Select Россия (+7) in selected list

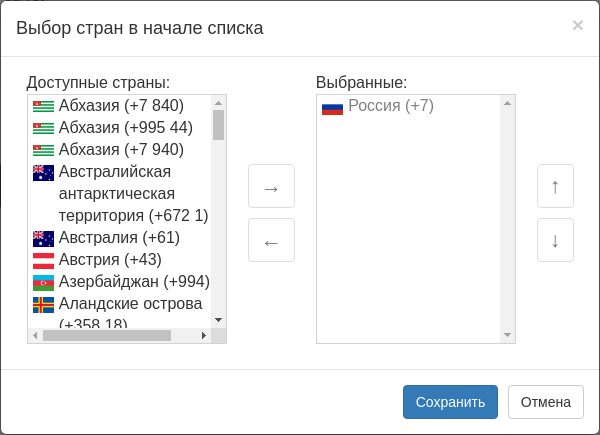click(x=390, y=105)
